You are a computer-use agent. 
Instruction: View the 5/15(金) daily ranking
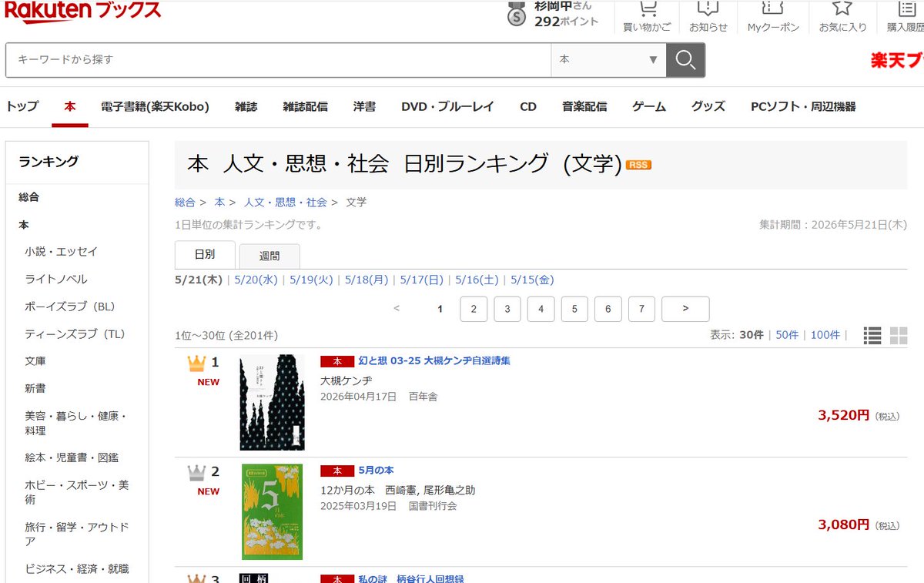(x=532, y=280)
